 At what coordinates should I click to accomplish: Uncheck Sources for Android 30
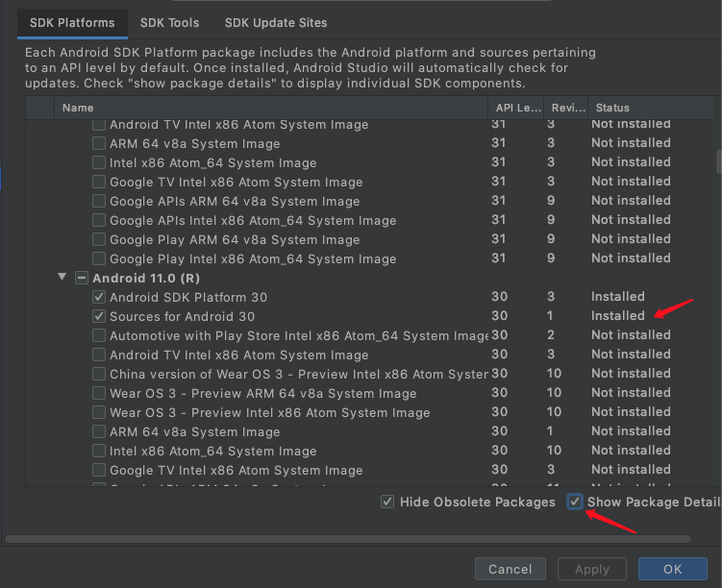coord(98,316)
